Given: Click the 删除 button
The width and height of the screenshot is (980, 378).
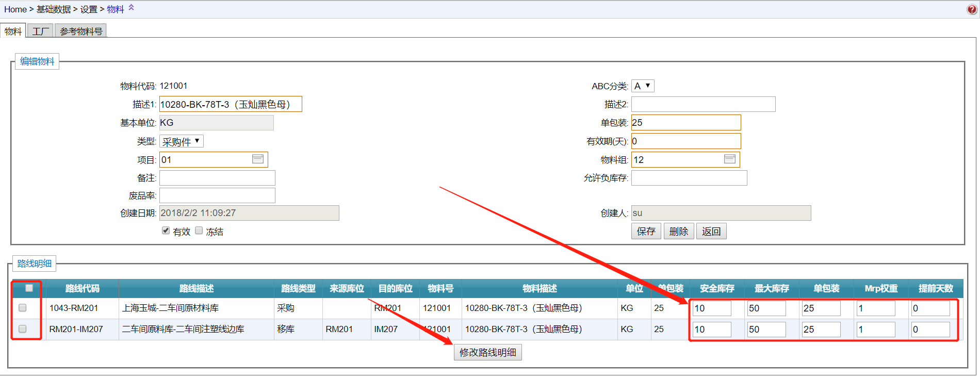Looking at the screenshot, I should point(679,231).
